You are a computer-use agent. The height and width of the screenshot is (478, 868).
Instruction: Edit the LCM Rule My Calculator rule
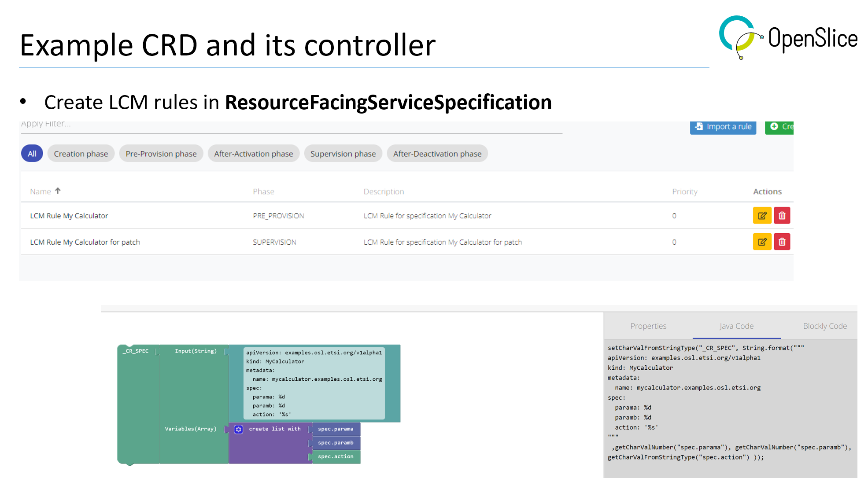pyautogui.click(x=762, y=216)
